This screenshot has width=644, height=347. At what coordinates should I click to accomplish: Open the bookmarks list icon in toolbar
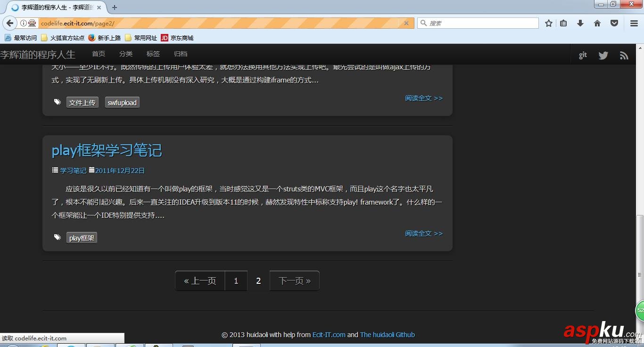(563, 23)
